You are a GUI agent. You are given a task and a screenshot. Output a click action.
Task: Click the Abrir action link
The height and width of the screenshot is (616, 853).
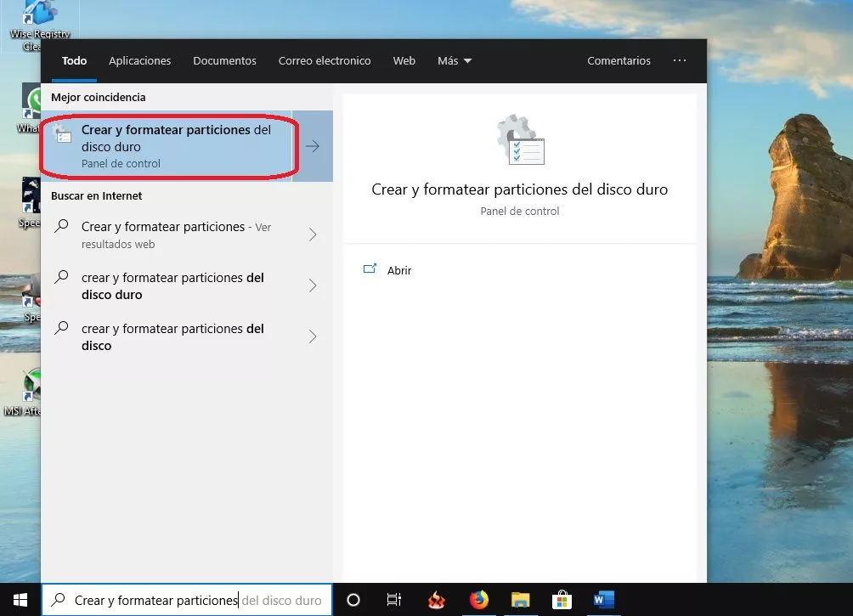pyautogui.click(x=398, y=270)
